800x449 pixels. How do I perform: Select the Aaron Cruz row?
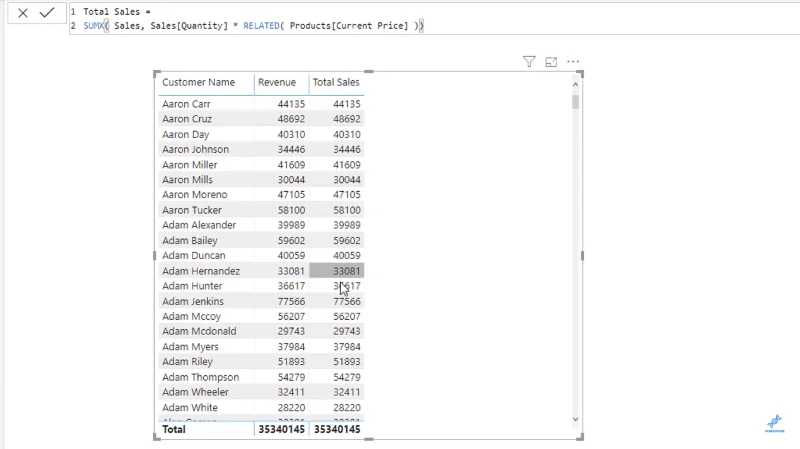coord(261,119)
